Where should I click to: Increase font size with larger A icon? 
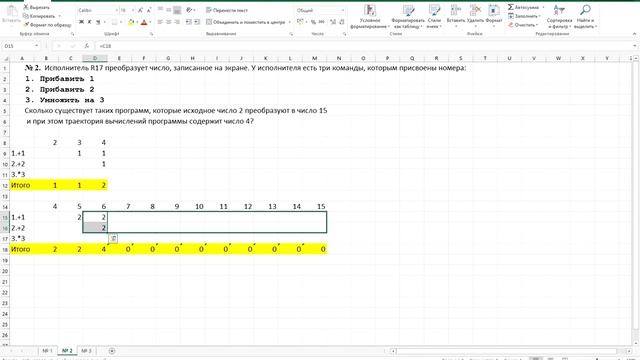[x=140, y=10]
